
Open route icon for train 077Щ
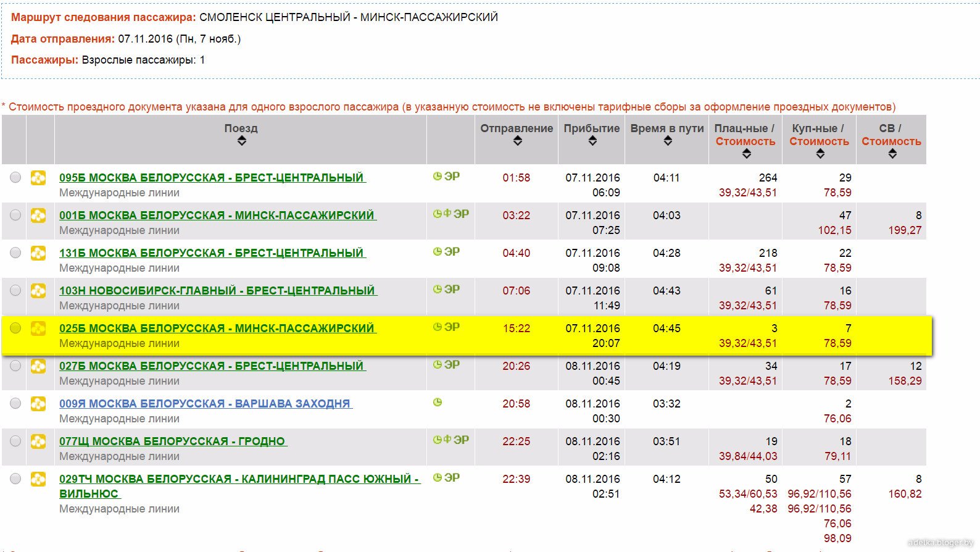38,441
